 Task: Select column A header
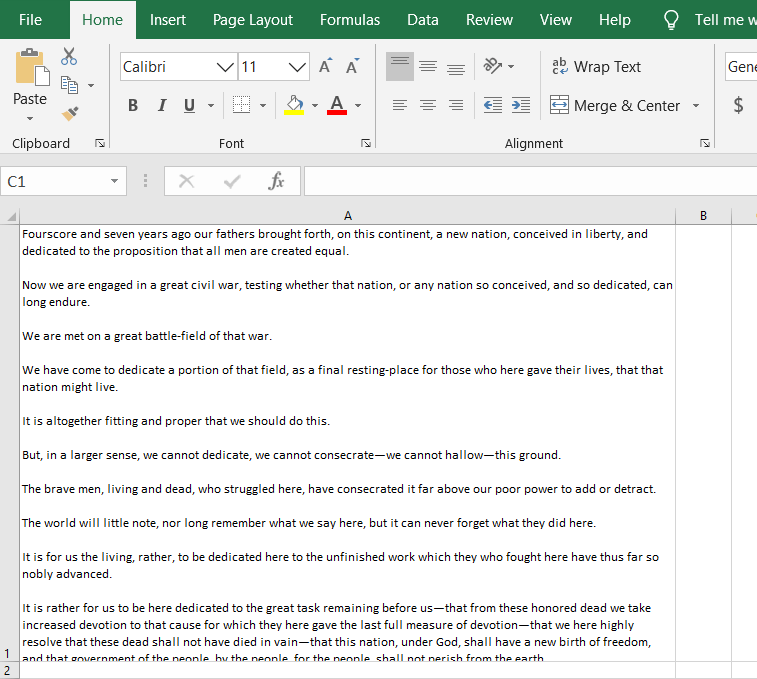tap(348, 216)
